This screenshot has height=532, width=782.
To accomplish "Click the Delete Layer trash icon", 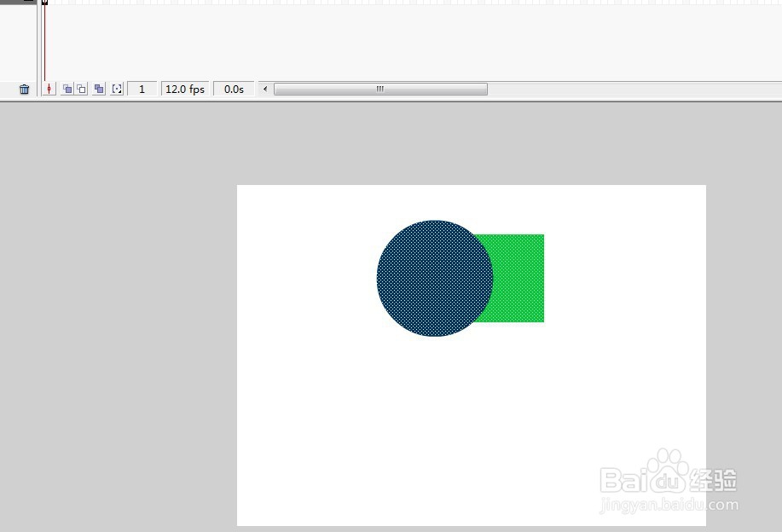I will tap(24, 90).
